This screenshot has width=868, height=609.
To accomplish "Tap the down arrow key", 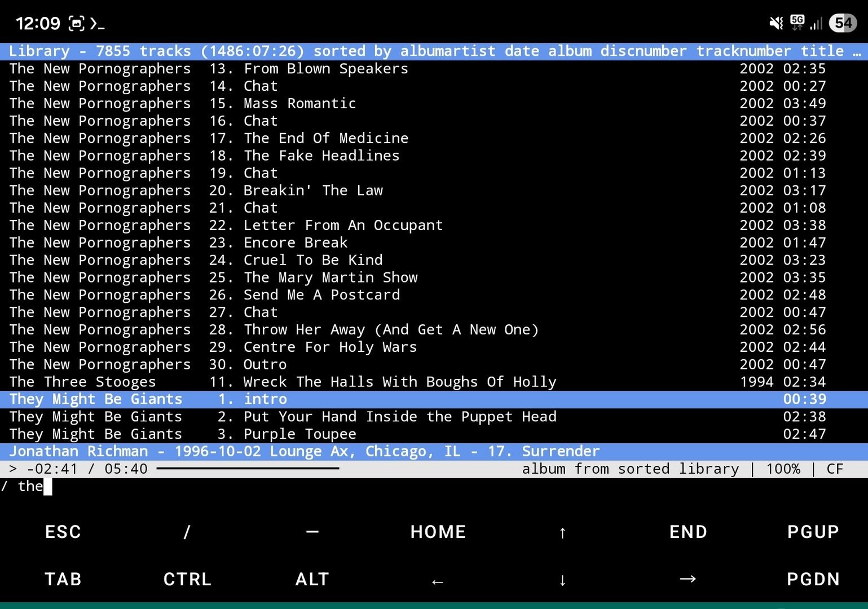I will tap(562, 579).
